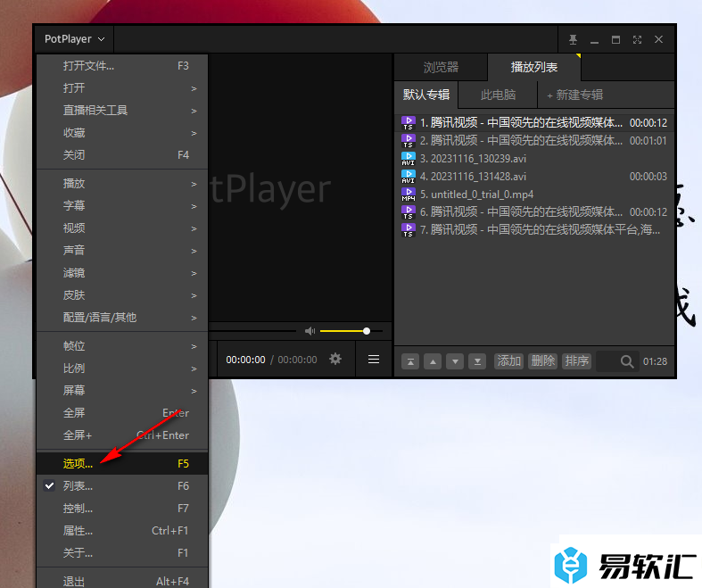Click MP4 icon of untitled_0_trial_0.mp4
Screen dimensions: 702x588
pyautogui.click(x=408, y=195)
